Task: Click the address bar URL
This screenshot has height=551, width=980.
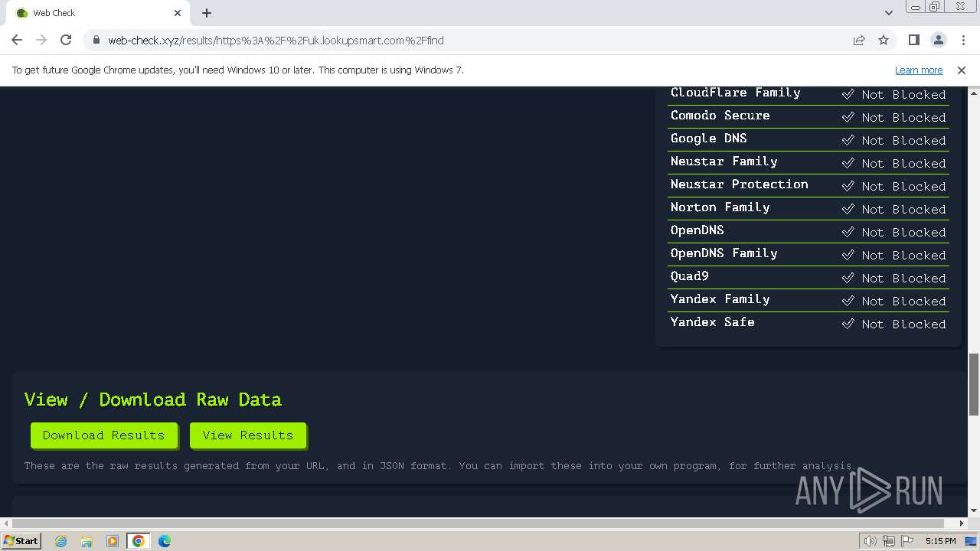Action: pyautogui.click(x=276, y=41)
